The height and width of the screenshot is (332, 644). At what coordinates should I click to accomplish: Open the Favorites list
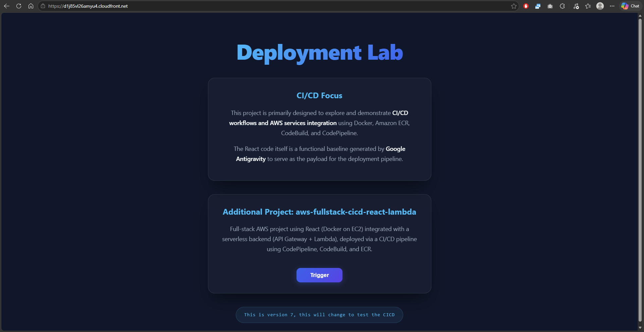[x=588, y=6]
